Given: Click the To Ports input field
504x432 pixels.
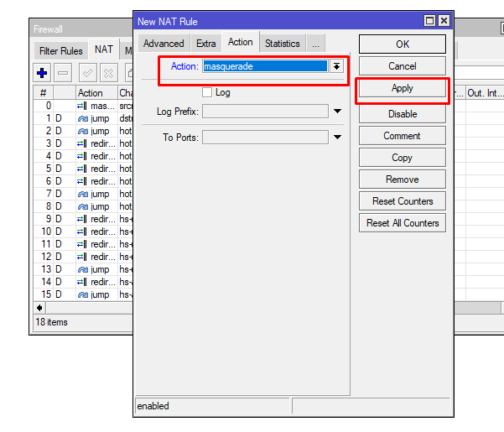Looking at the screenshot, I should click(x=265, y=137).
